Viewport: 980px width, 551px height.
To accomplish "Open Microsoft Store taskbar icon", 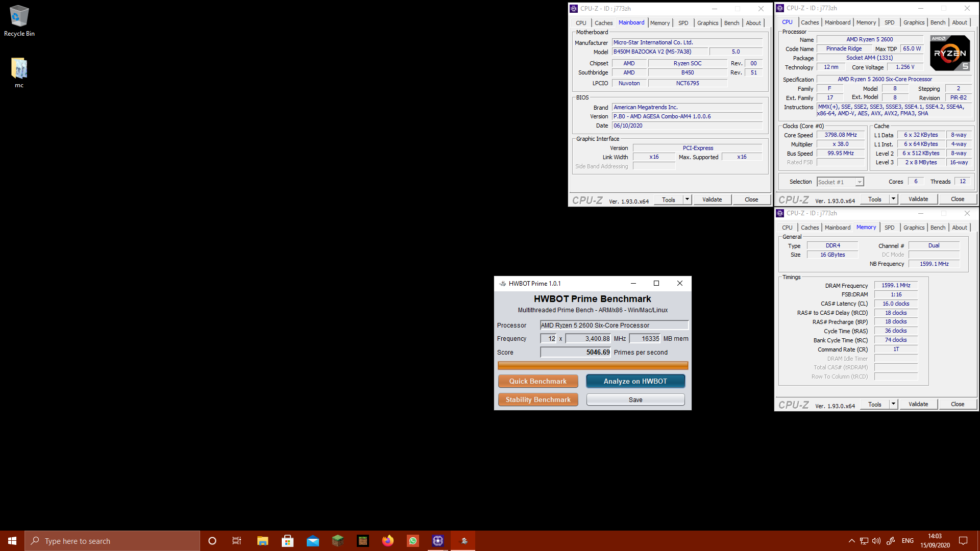I will (287, 541).
